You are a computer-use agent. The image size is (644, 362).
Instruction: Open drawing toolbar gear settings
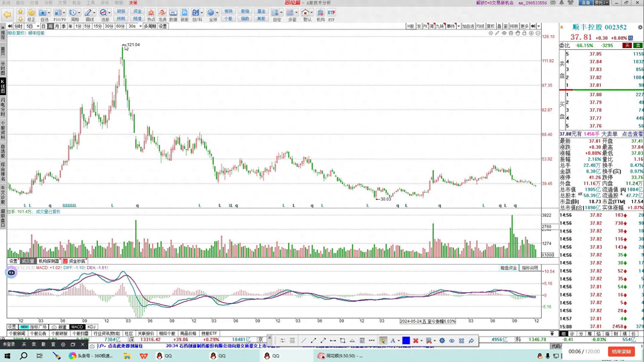[x=442, y=340]
